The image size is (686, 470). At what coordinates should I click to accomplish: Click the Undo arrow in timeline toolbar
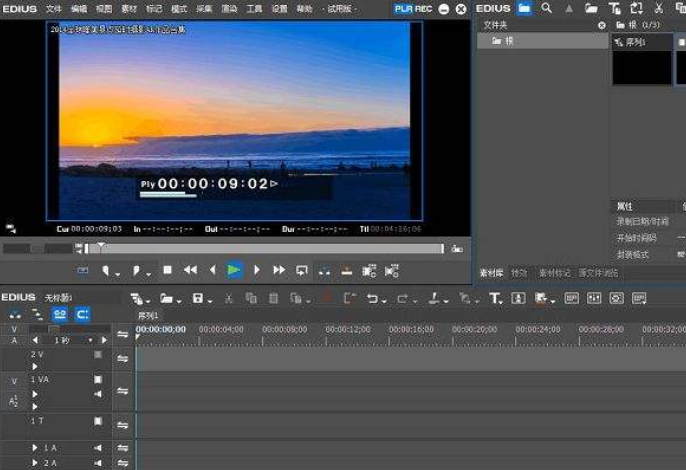pos(372,298)
